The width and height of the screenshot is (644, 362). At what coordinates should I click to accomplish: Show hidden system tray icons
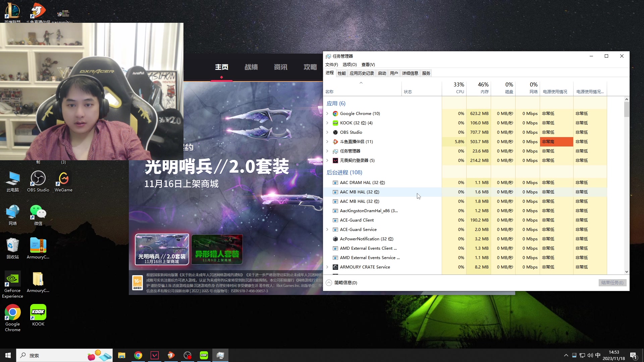pos(566,355)
